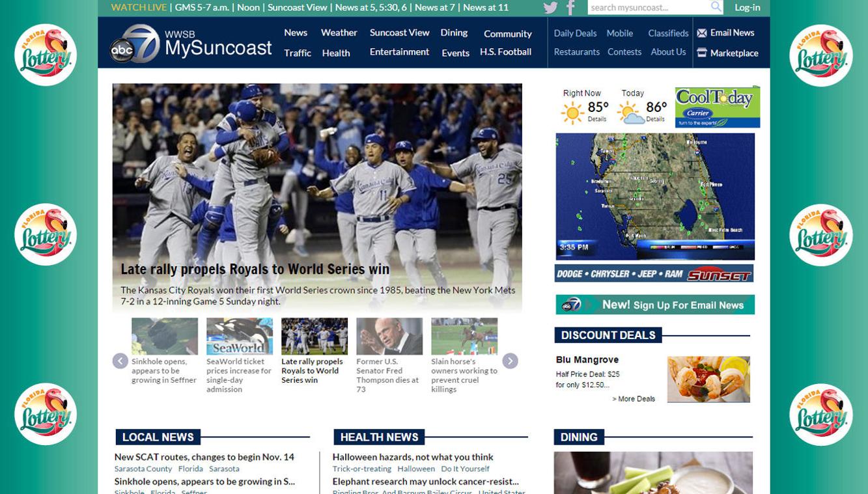This screenshot has width=868, height=494.
Task: Open the H.S. Football section
Action: tap(506, 51)
